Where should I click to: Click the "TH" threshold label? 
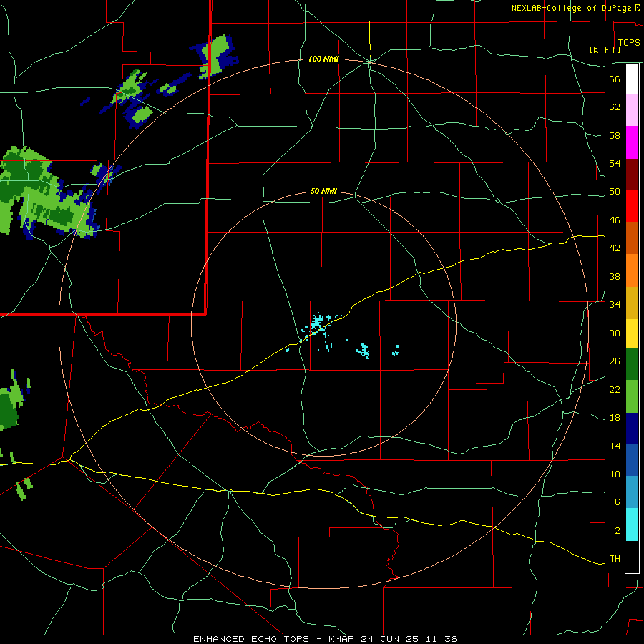(615, 559)
